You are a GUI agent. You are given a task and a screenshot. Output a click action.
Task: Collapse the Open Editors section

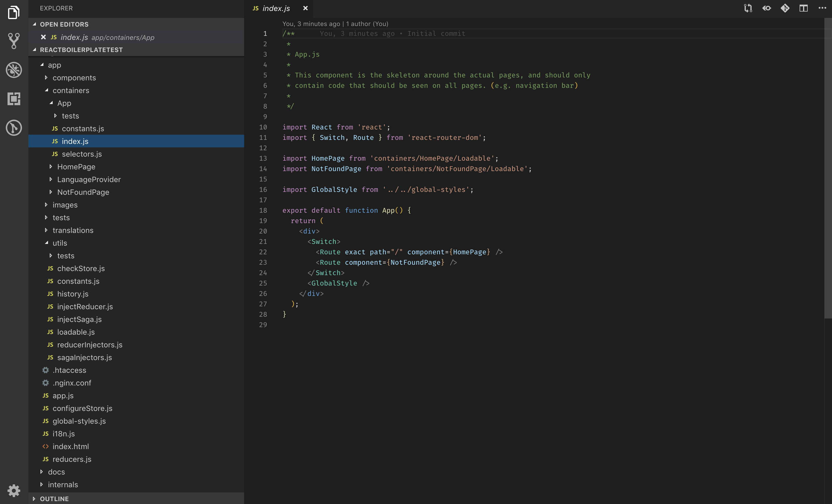34,24
